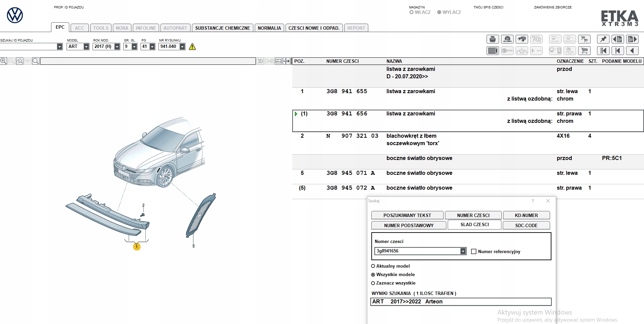Open the single shopping cart icon
644x324 pixels.
(x=584, y=51)
